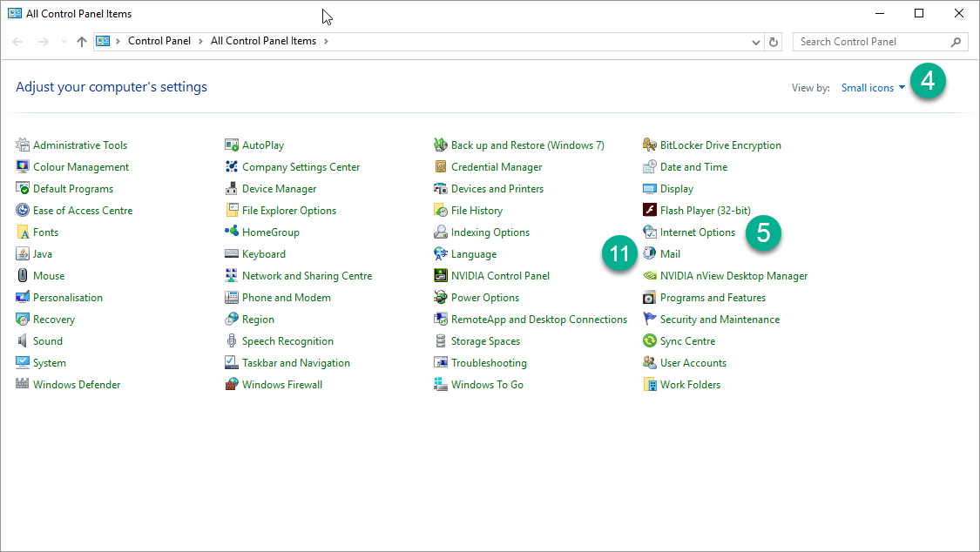Open the Work Folders link

coord(690,385)
